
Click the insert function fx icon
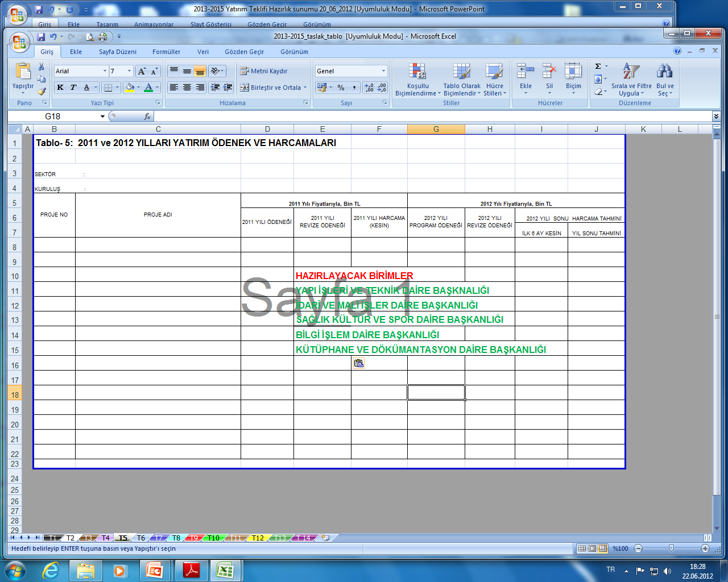tap(147, 116)
